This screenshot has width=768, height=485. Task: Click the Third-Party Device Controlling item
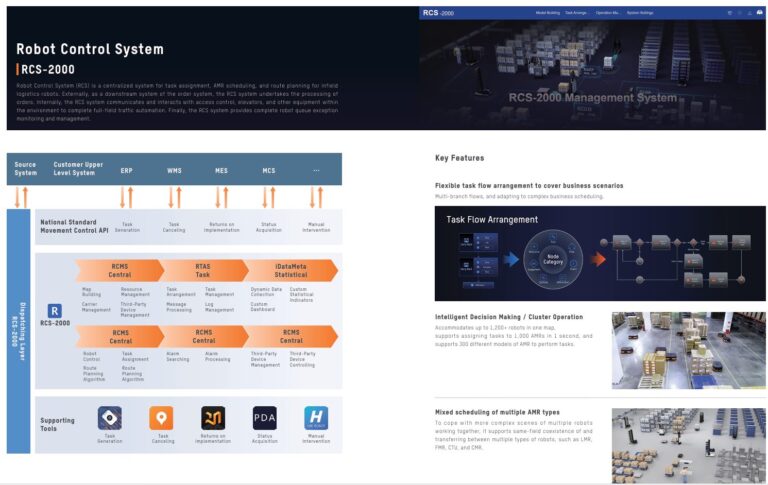[302, 359]
